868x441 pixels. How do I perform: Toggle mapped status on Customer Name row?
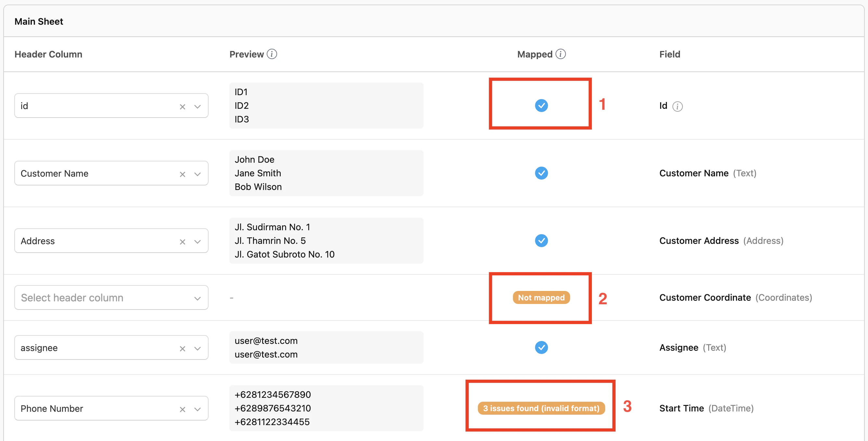coord(541,173)
